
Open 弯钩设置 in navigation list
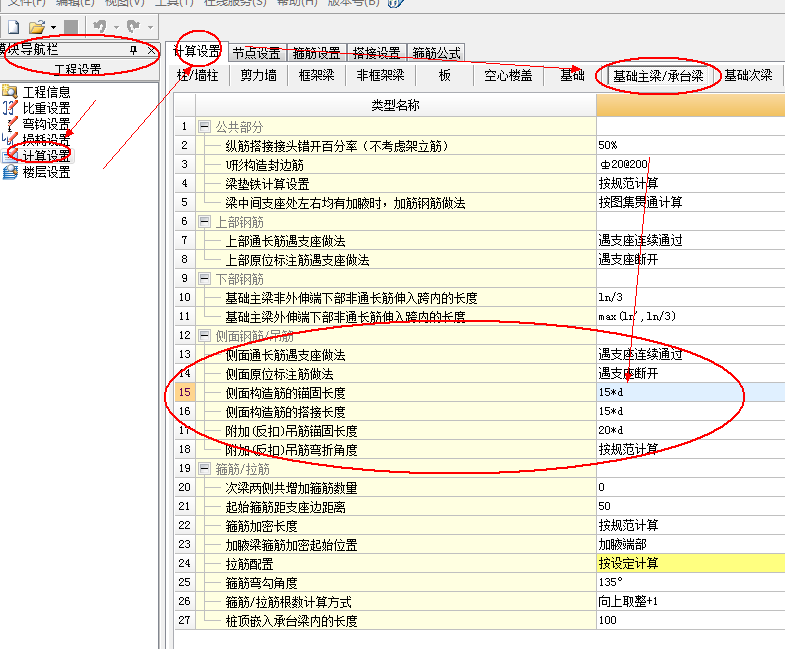[46, 124]
